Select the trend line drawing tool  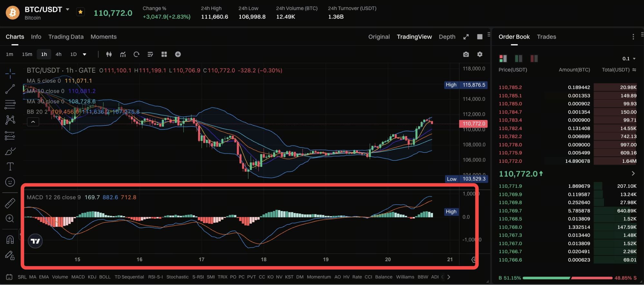(x=10, y=89)
